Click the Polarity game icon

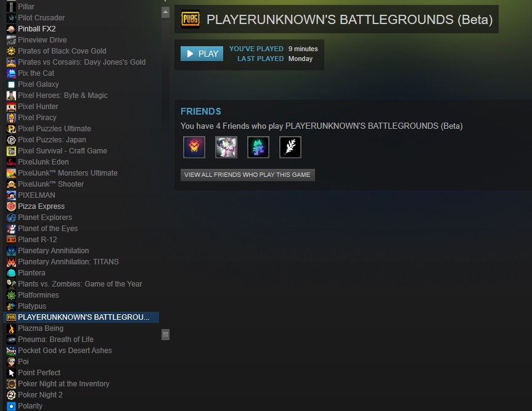[x=11, y=406]
